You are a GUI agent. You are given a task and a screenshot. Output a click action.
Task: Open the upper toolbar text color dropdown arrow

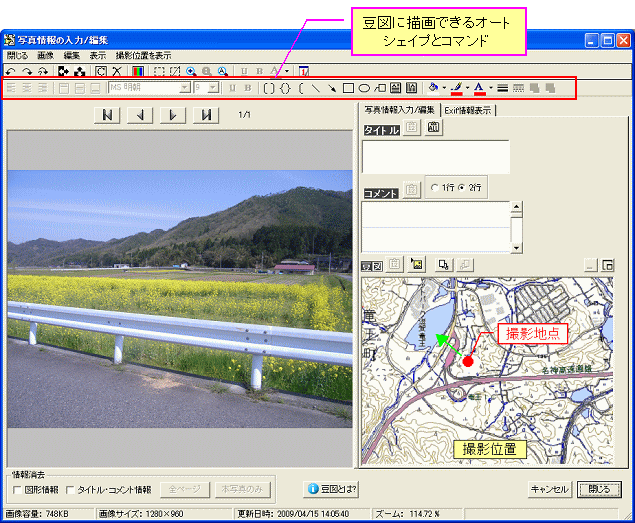click(x=287, y=71)
